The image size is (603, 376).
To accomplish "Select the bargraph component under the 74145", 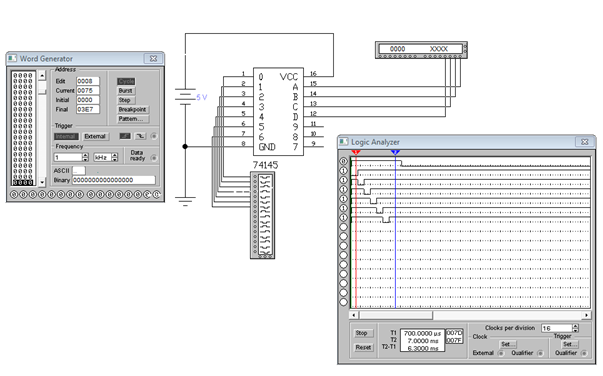I will (263, 215).
